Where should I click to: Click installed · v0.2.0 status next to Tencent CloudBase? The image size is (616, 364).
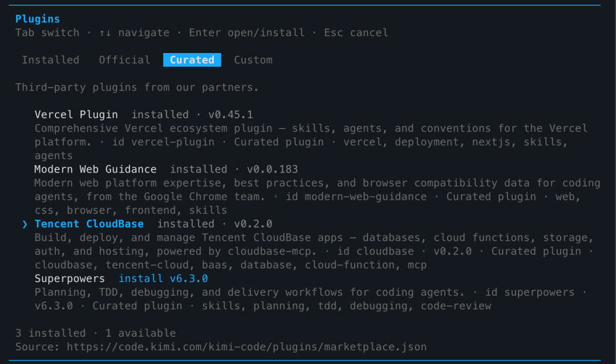coord(214,223)
